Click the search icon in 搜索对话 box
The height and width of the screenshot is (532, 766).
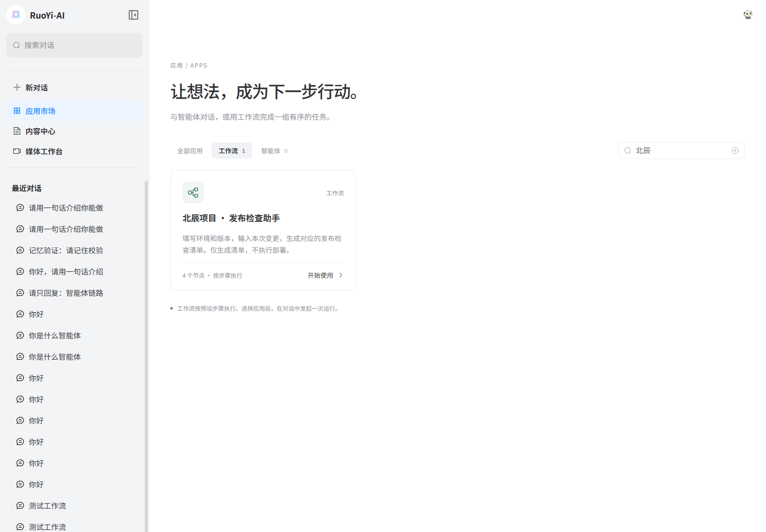point(16,45)
